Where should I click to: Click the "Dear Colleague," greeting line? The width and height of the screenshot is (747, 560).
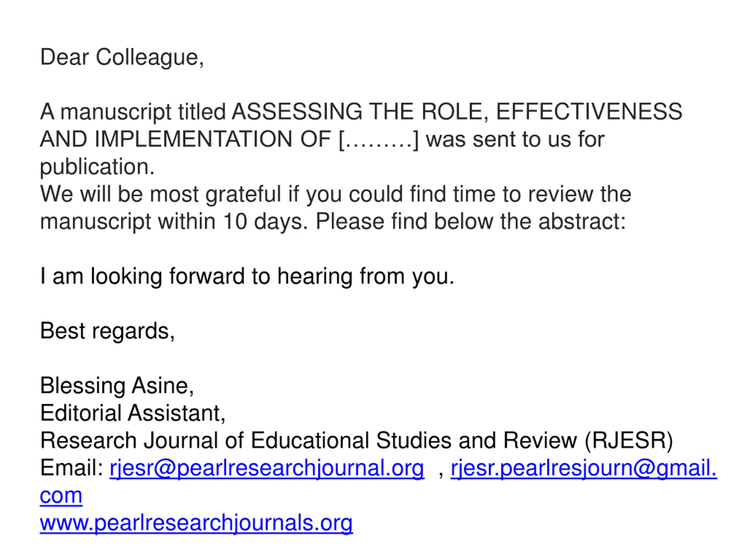click(x=122, y=57)
